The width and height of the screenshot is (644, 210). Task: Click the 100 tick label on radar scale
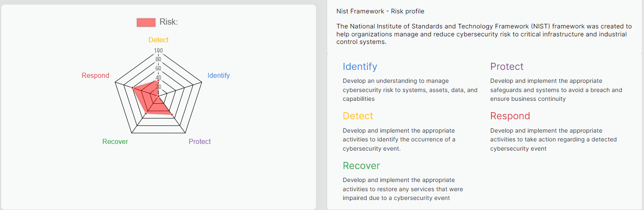158,51
